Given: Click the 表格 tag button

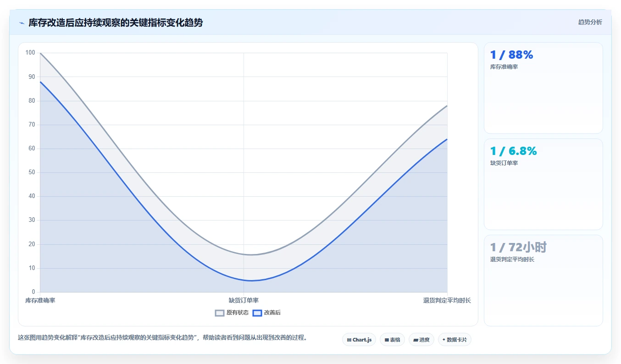Looking at the screenshot, I should [392, 340].
